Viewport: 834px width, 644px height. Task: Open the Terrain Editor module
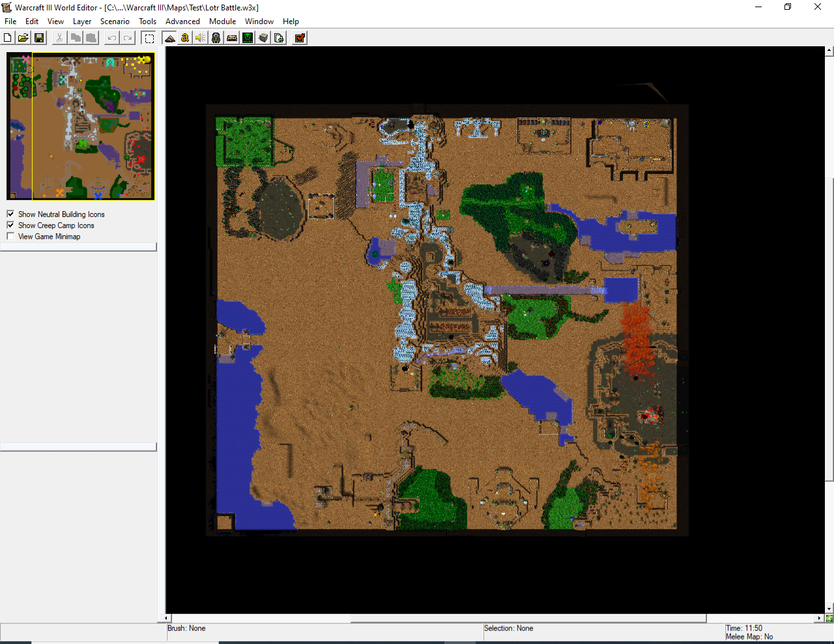[x=169, y=38]
